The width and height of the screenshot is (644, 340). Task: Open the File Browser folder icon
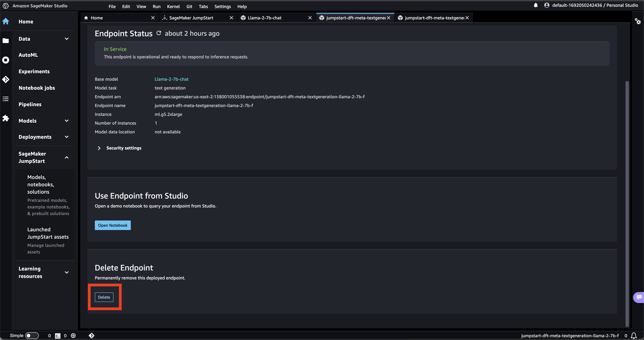click(6, 41)
